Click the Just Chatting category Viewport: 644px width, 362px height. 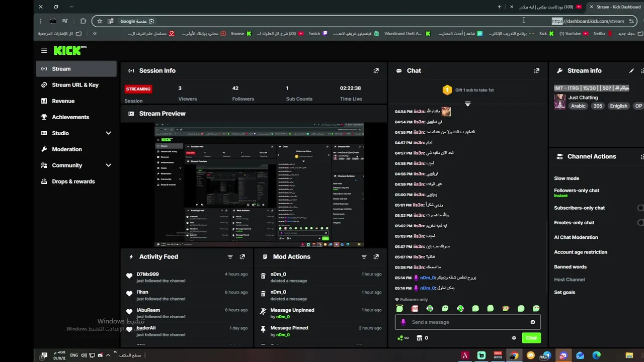tap(583, 98)
